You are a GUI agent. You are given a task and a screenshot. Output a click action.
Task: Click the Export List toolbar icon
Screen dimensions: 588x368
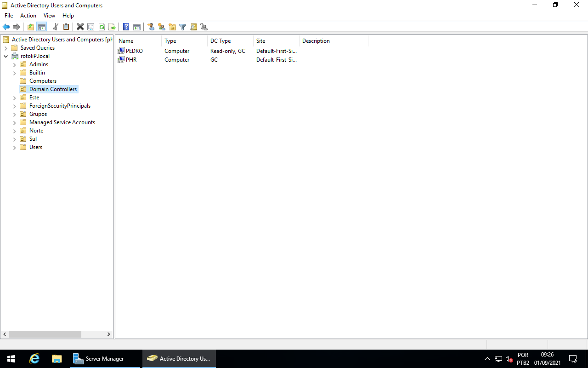(112, 27)
